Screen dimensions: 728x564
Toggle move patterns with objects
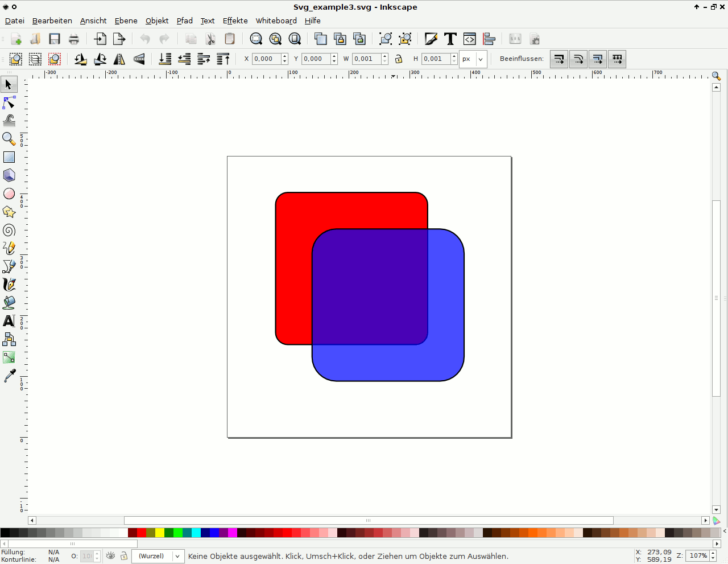pos(617,59)
